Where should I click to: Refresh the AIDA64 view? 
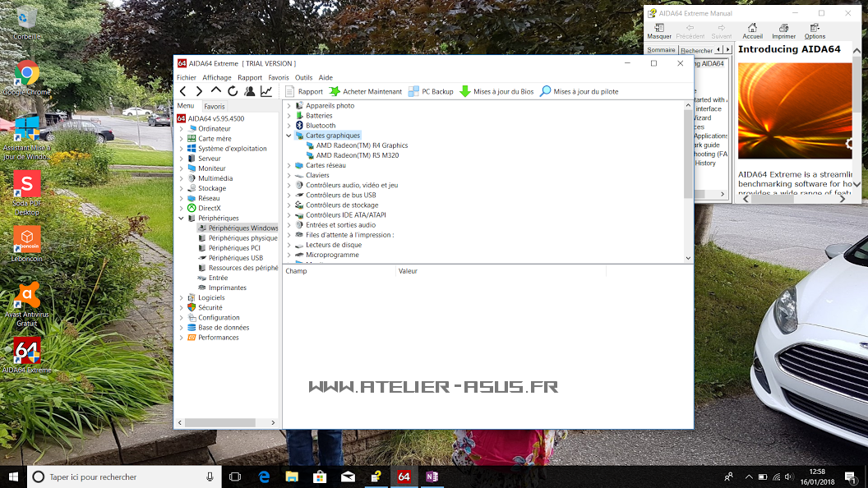pos(233,91)
